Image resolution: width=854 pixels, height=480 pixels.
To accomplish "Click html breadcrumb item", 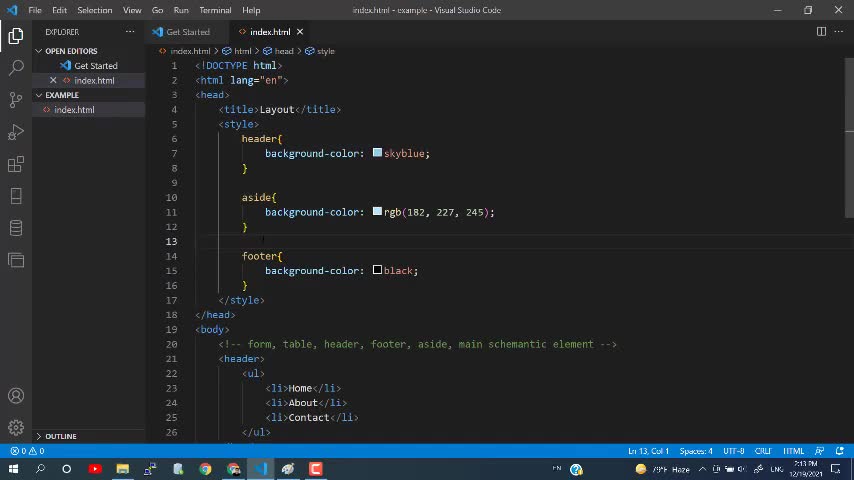I will click(242, 51).
